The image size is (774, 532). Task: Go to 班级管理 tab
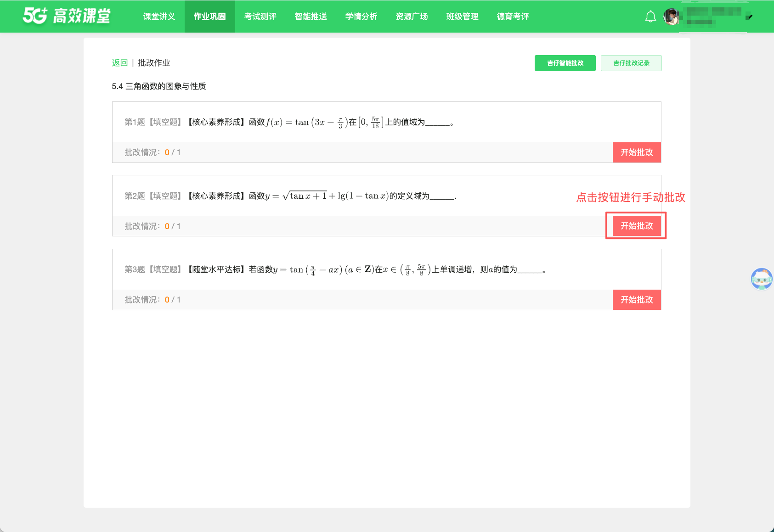[463, 17]
